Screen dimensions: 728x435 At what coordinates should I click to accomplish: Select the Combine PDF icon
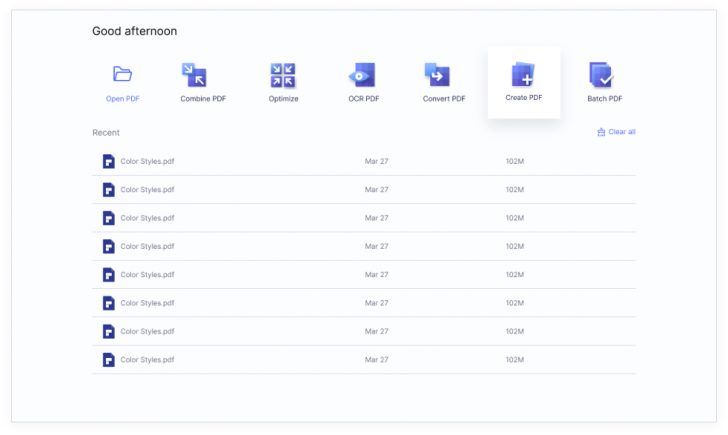[x=194, y=75]
